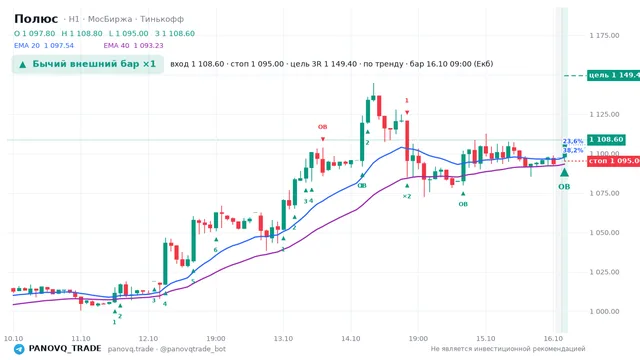Click the цель 1 149.40 price label

coord(613,75)
